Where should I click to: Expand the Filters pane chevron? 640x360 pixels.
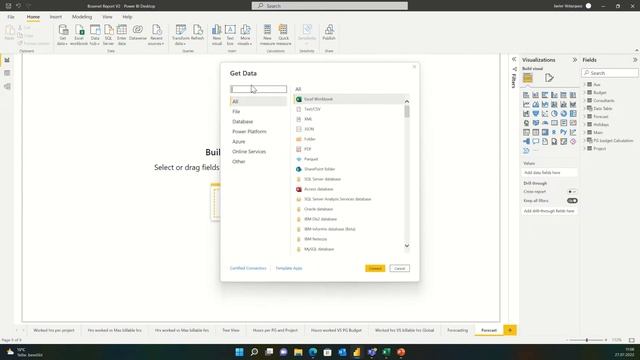point(514,60)
